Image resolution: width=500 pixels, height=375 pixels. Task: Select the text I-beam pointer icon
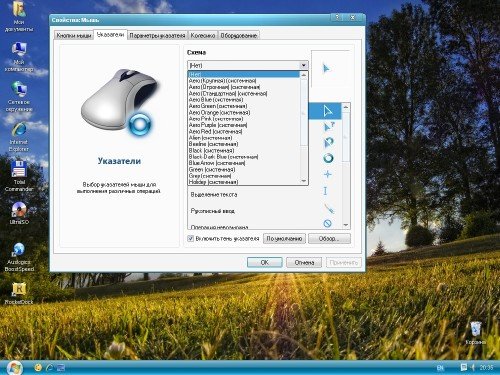326,191
